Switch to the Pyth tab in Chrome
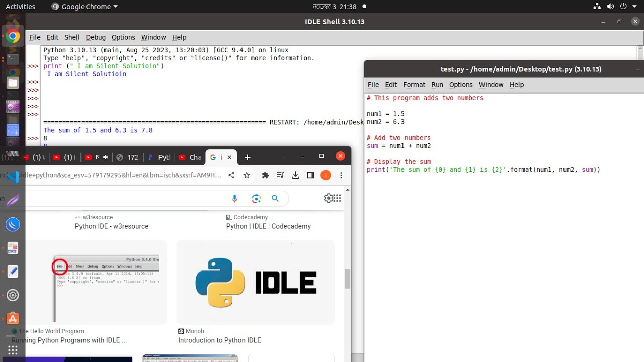Viewport: 644px width, 362px height. pos(159,157)
